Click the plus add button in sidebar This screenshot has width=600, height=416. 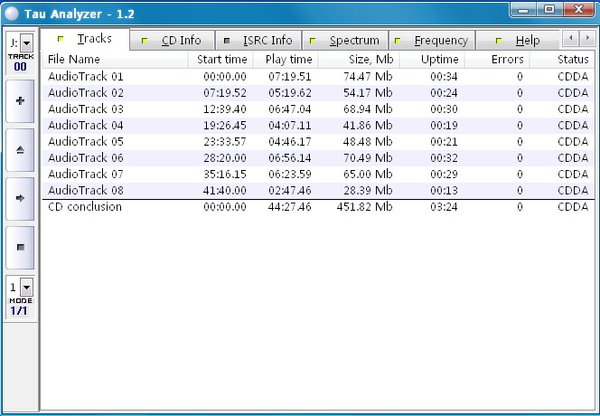20,101
